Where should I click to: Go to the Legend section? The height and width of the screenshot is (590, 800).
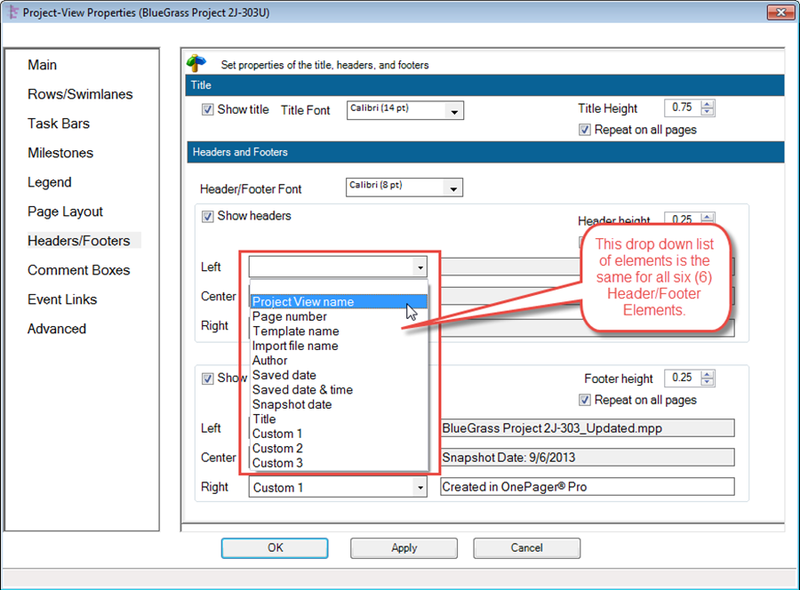coord(49,183)
